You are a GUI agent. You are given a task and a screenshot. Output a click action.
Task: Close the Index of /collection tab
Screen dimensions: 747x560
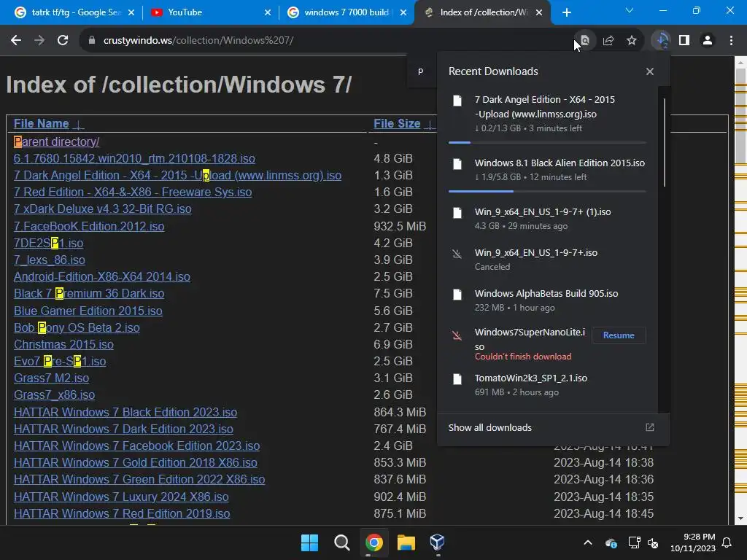539,12
